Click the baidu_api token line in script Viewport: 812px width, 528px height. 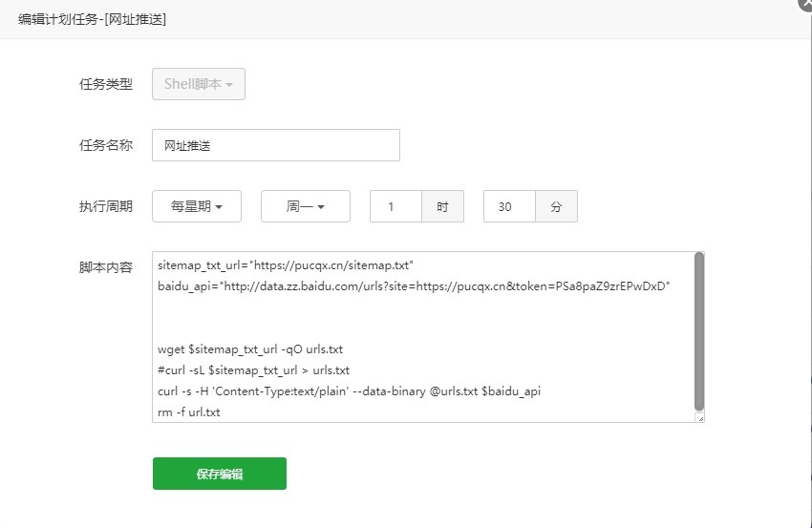(x=414, y=286)
